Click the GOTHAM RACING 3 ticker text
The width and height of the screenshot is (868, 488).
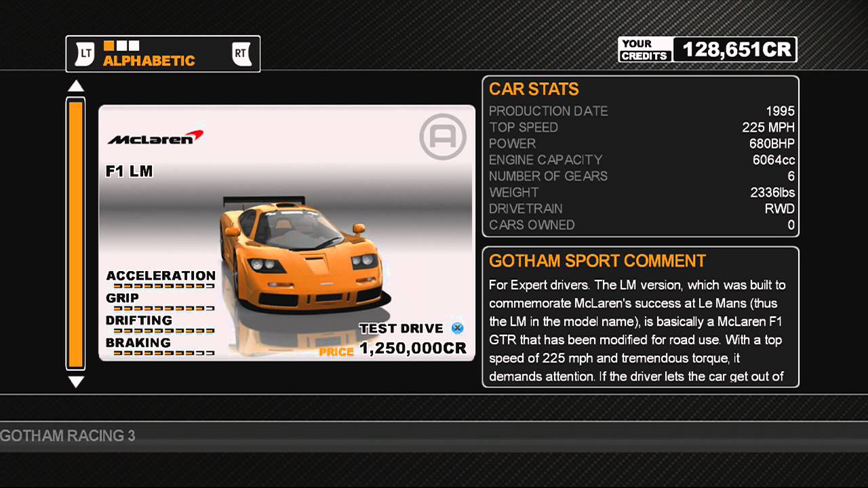tap(68, 436)
